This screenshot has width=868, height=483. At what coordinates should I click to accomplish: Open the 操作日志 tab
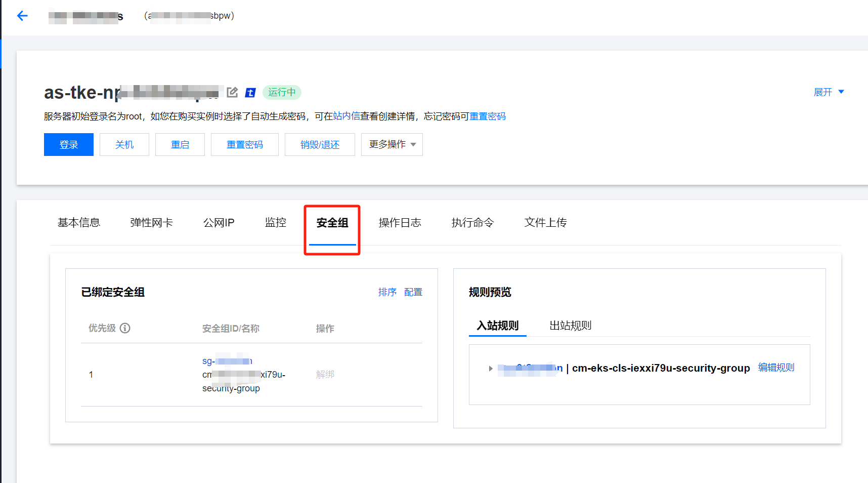click(400, 223)
